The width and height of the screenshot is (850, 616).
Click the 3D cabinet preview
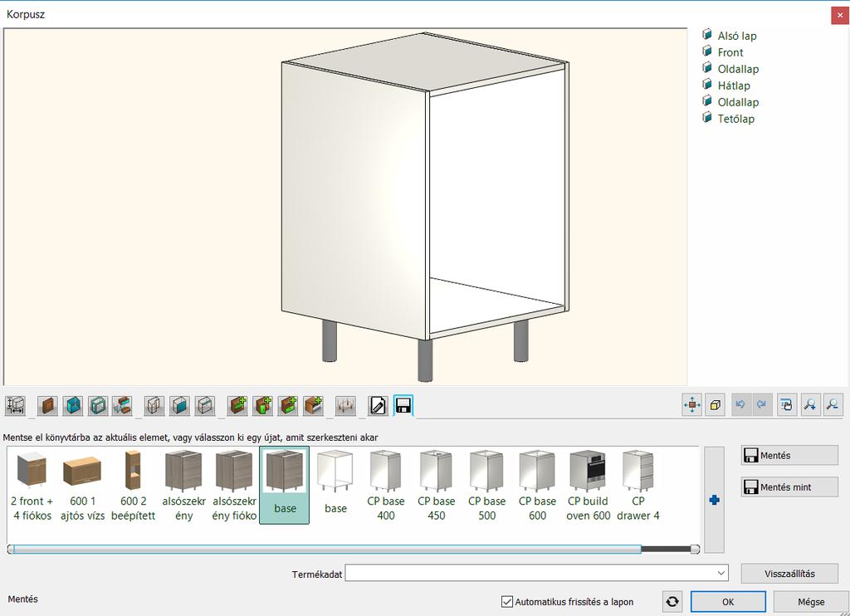pos(345,207)
